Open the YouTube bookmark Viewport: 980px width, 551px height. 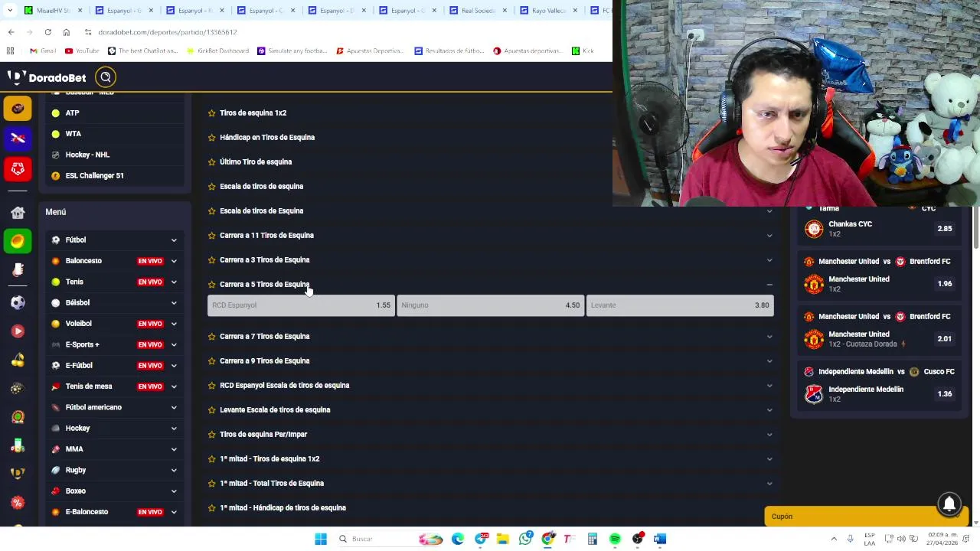click(x=82, y=51)
